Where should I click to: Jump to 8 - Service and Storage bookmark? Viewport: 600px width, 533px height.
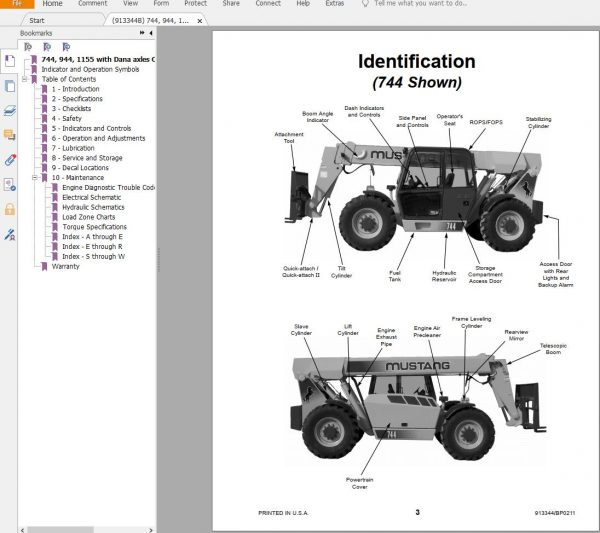tap(87, 158)
